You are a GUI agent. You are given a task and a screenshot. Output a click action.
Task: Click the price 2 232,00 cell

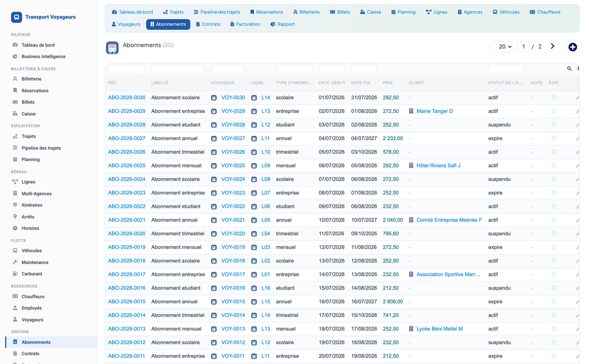tap(393, 138)
